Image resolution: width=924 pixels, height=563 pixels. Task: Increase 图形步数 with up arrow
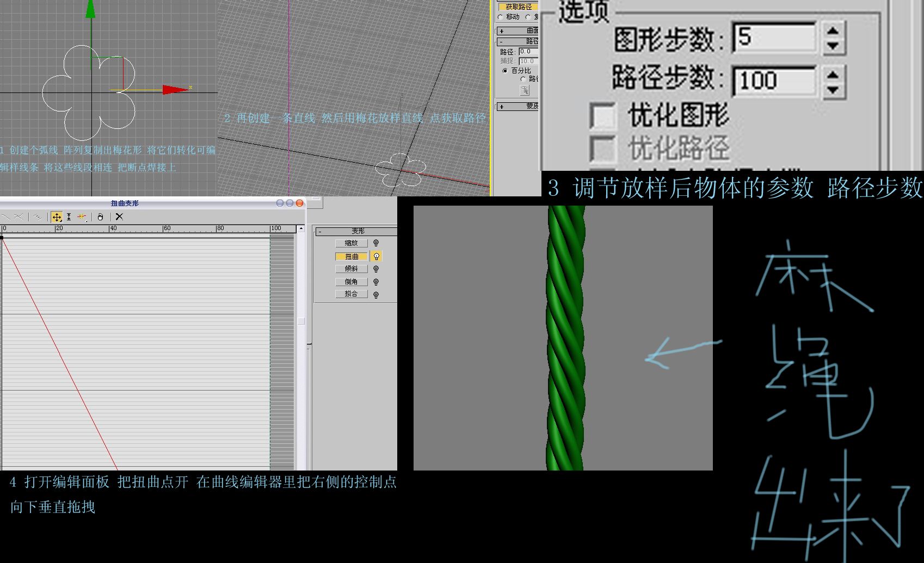tap(832, 31)
